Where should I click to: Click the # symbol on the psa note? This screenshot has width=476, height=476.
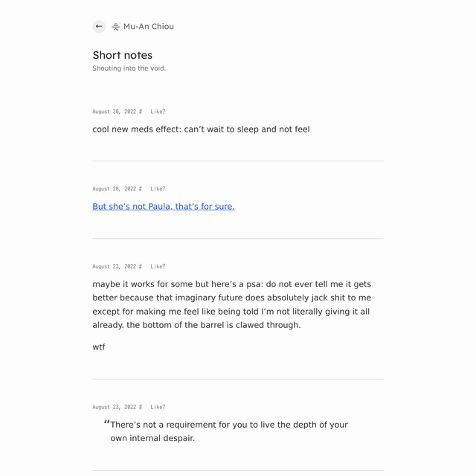[x=141, y=266]
